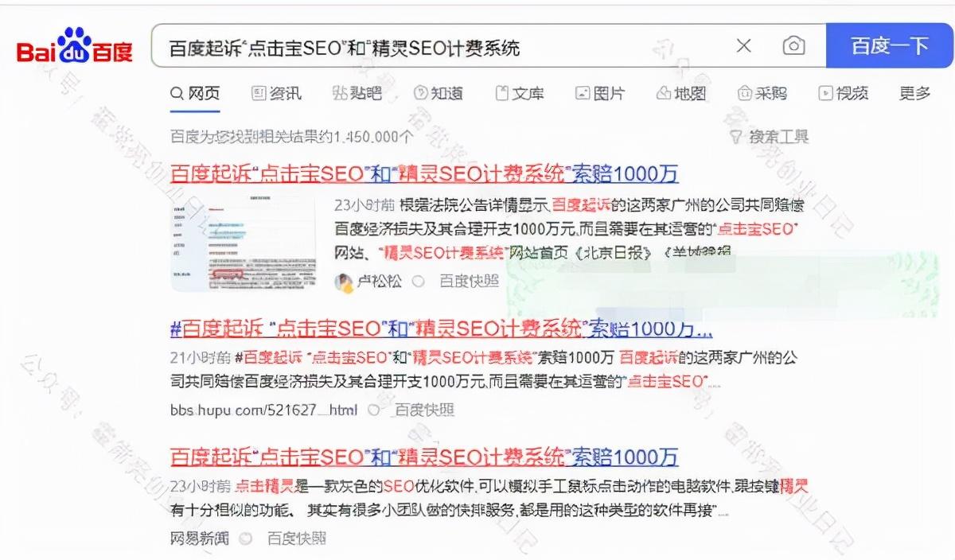Open the 文库 tab

pyautogui.click(x=520, y=93)
